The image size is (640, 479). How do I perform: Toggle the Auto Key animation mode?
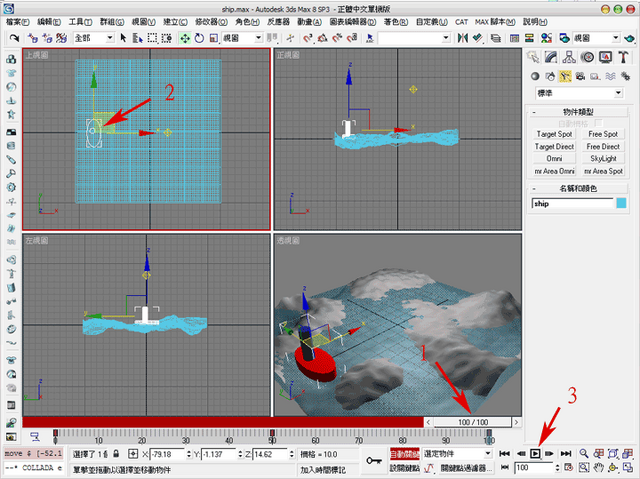click(404, 454)
